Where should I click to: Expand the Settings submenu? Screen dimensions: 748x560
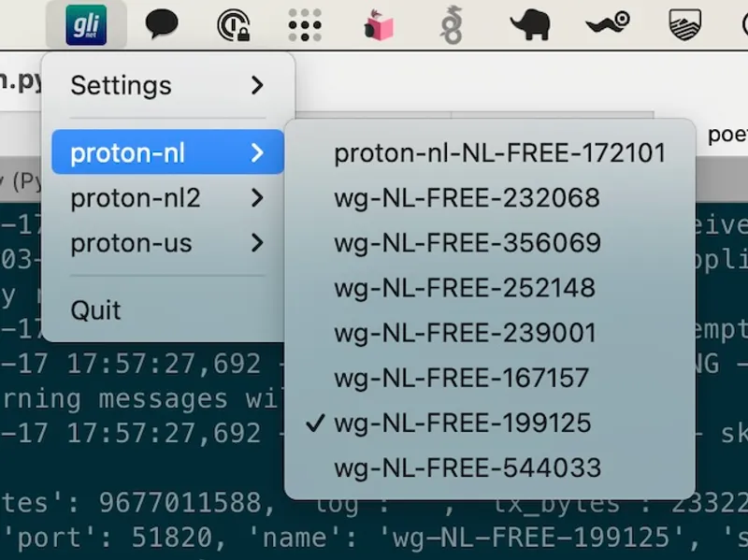(x=121, y=85)
